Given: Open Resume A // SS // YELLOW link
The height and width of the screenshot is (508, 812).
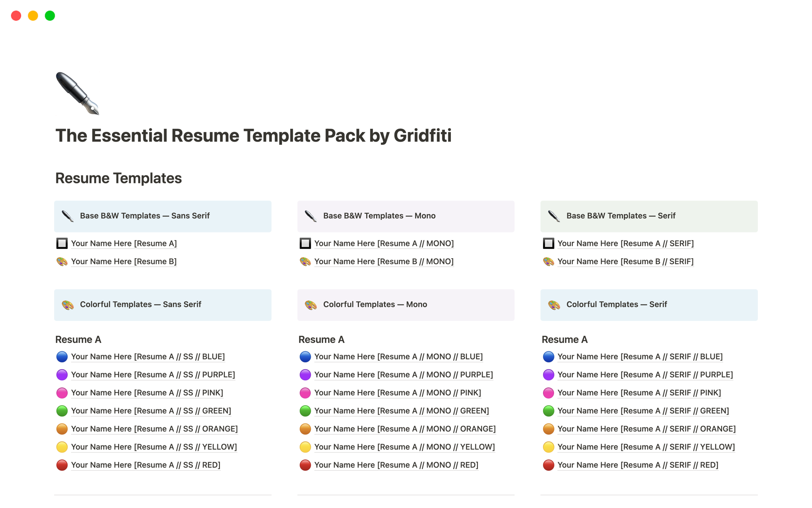Looking at the screenshot, I should pos(154,447).
